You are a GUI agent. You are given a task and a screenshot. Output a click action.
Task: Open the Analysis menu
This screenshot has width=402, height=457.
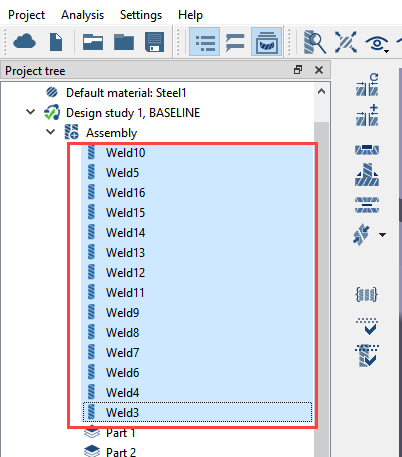point(82,15)
